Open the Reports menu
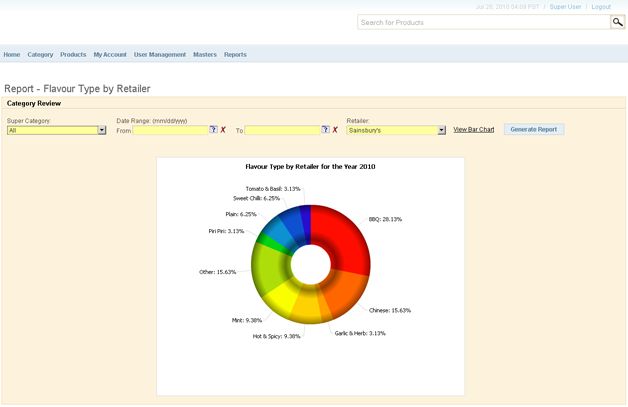628x407 pixels. pyautogui.click(x=235, y=54)
